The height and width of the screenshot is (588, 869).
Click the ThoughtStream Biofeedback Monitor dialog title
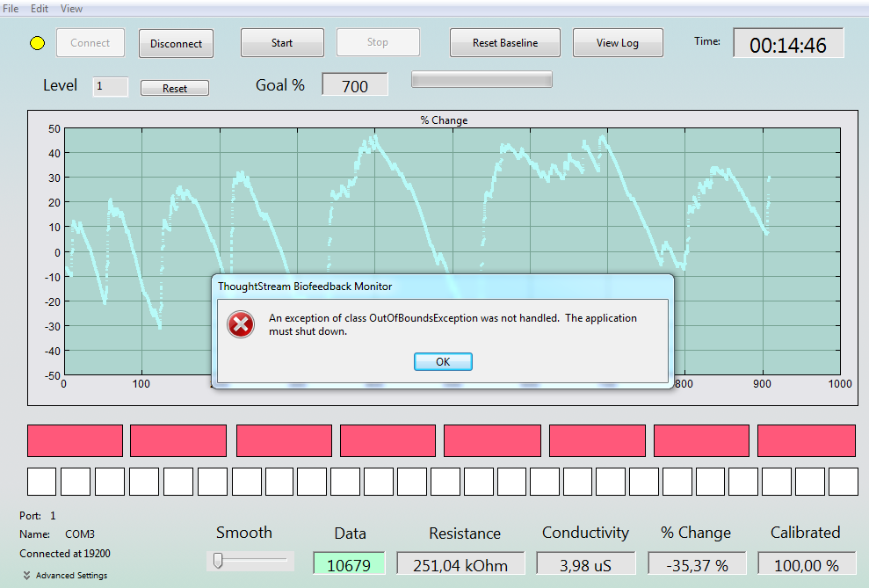(x=305, y=286)
